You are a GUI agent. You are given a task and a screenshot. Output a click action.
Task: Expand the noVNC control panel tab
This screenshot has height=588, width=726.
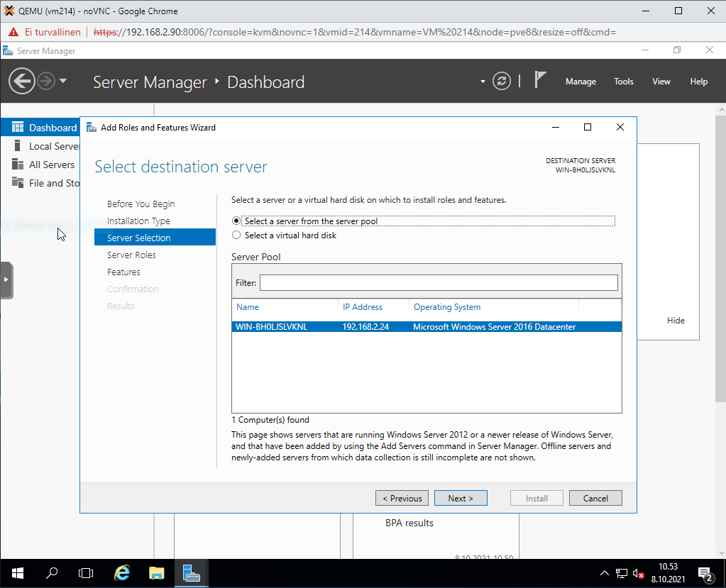pos(6,280)
